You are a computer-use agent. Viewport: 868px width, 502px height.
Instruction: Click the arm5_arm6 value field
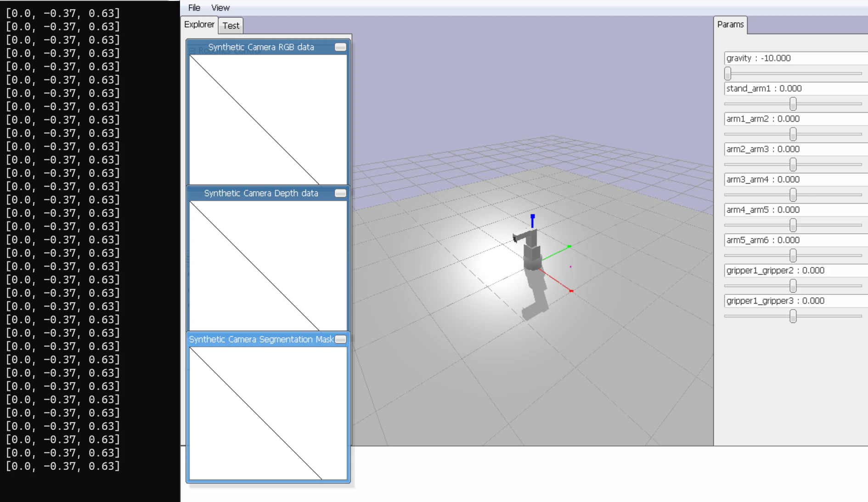[796, 240]
